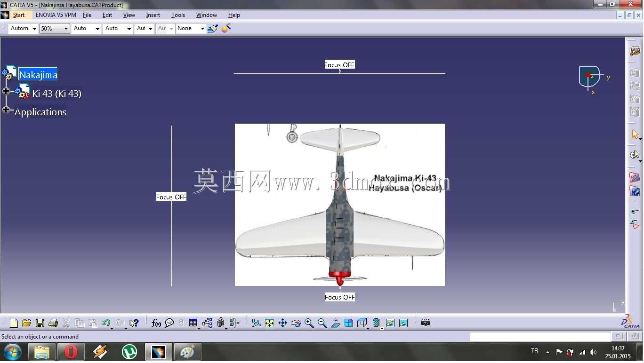Click the Lock padlock icon

pos(220,323)
